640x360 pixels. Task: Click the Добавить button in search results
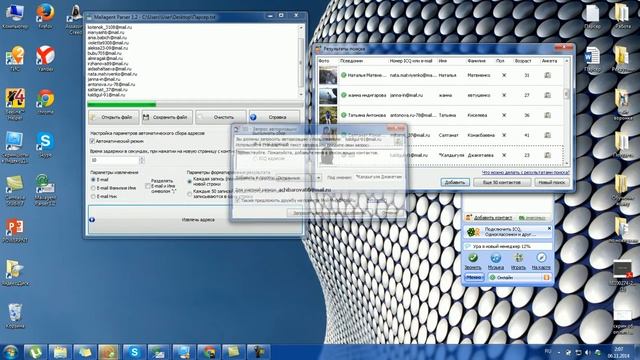coord(455,182)
